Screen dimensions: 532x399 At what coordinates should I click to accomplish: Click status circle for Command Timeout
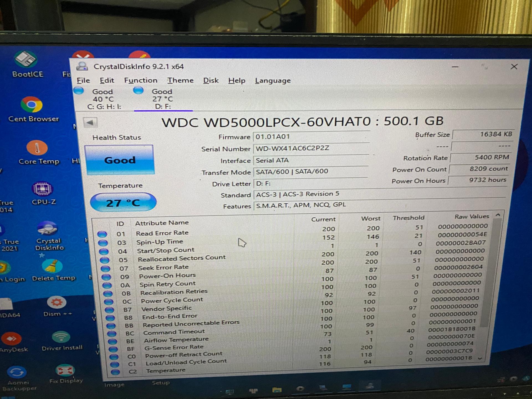(111, 333)
